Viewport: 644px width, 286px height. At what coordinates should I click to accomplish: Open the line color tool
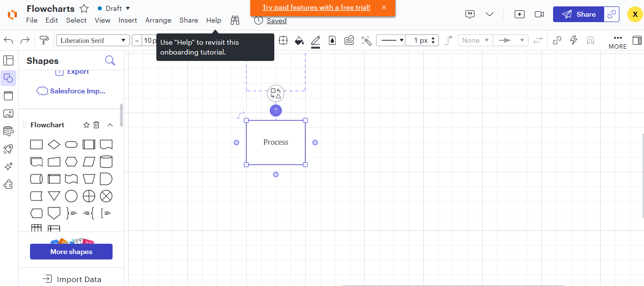coord(316,40)
